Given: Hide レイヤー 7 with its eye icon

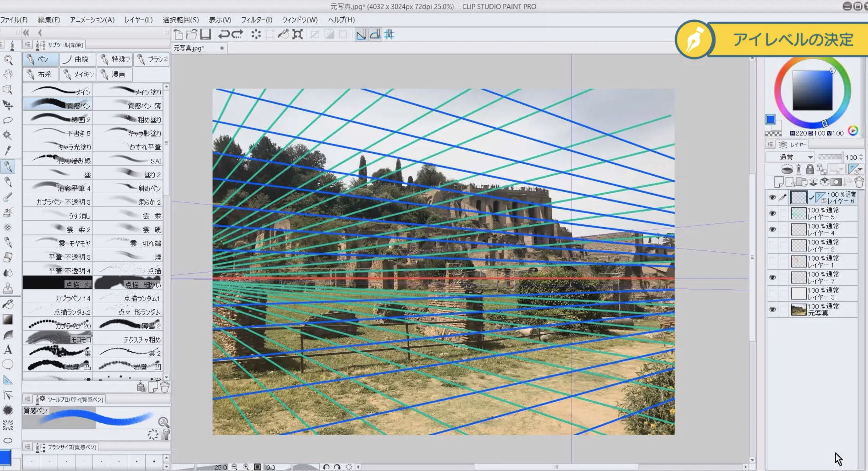Looking at the screenshot, I should (772, 277).
